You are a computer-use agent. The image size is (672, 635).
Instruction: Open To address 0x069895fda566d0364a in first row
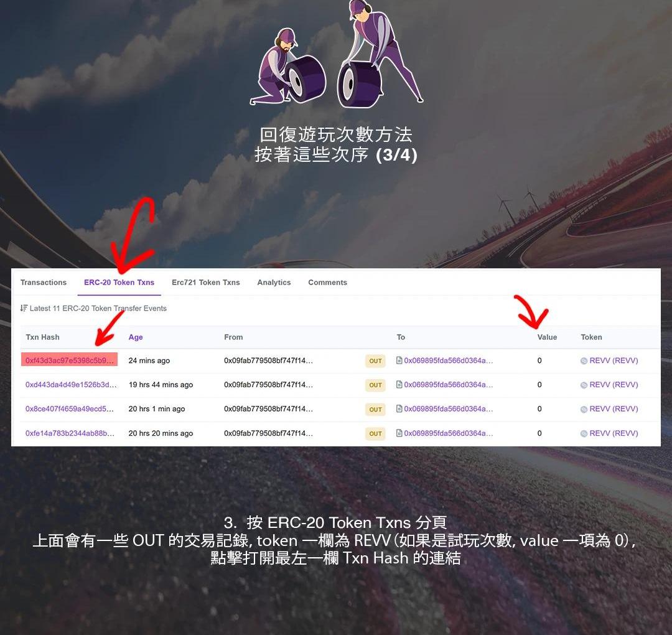click(x=448, y=360)
